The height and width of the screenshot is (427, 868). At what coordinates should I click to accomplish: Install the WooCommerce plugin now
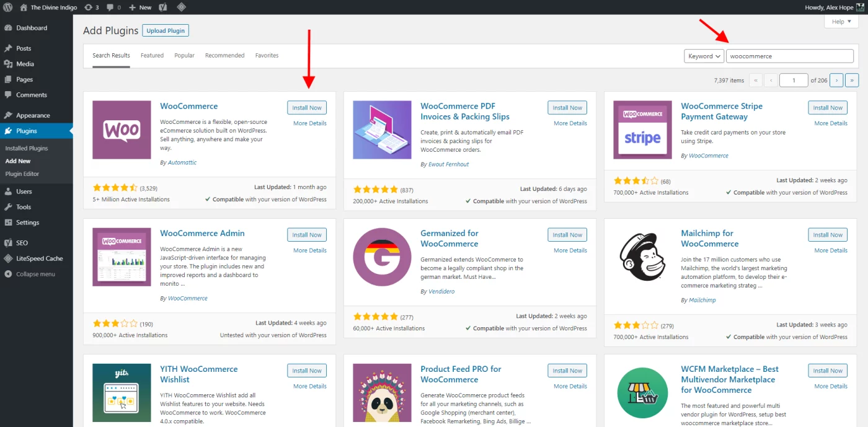[307, 108]
